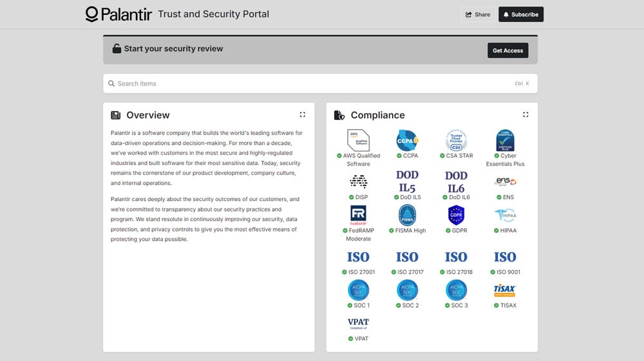Open the FedRAMP Moderate icon
This screenshot has width=644, height=361.
pos(358,215)
